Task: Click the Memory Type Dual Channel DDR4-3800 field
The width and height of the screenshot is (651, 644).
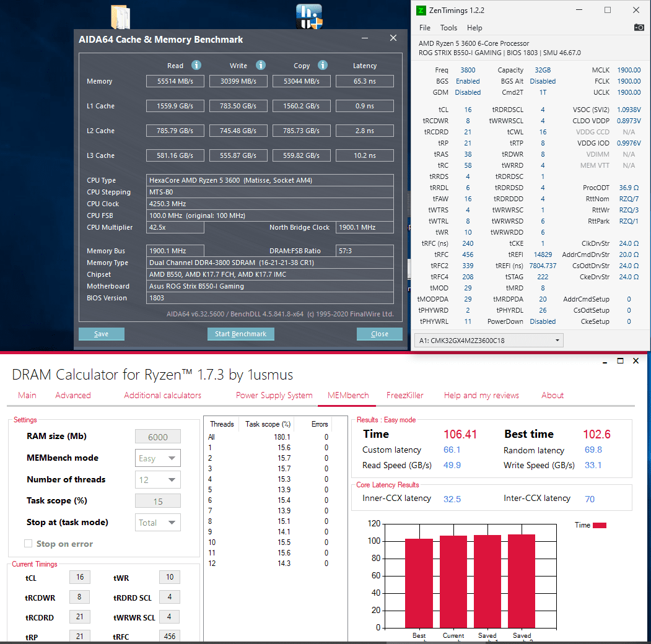Action: point(270,263)
